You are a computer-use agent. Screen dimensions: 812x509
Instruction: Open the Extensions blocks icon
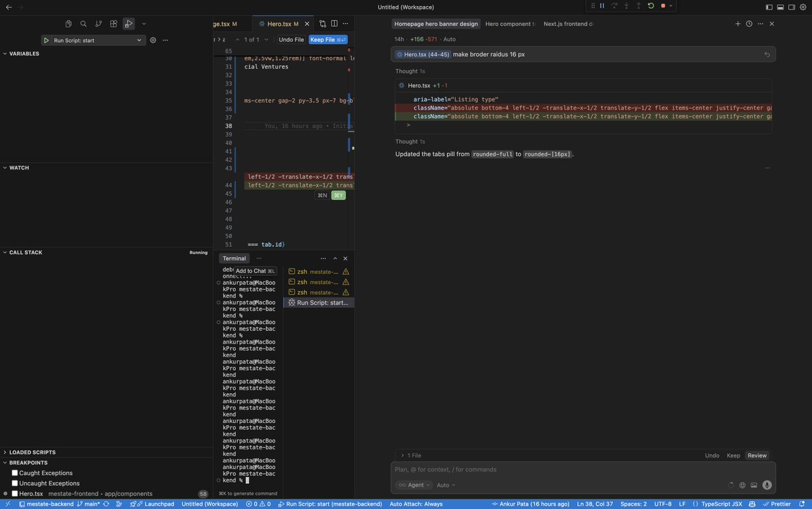coord(113,24)
